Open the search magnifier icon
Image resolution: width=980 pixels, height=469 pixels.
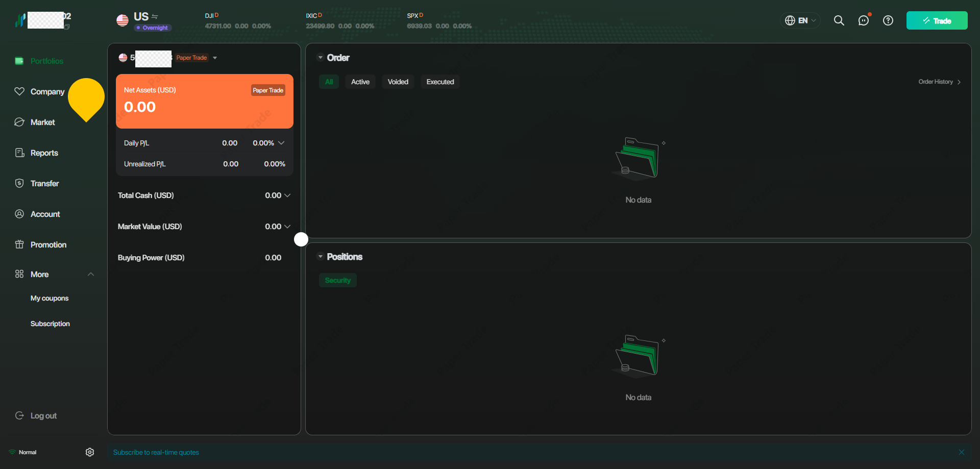(x=839, y=20)
